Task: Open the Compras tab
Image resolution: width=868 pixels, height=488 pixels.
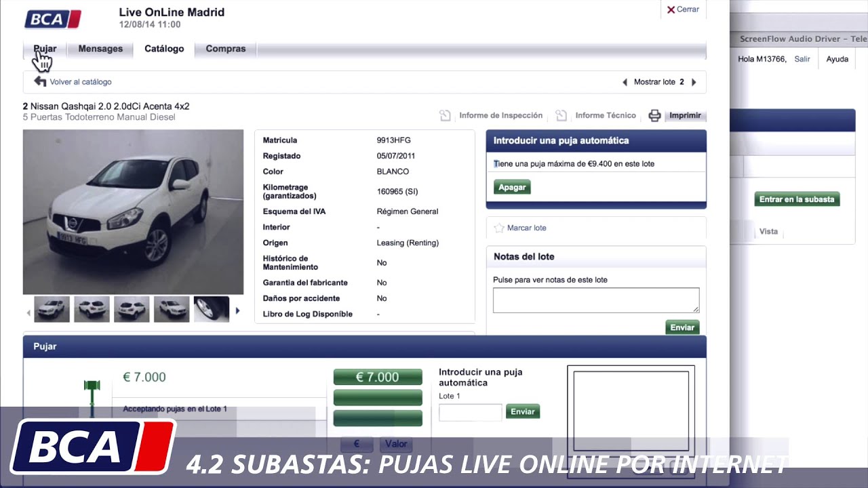Action: pos(226,49)
